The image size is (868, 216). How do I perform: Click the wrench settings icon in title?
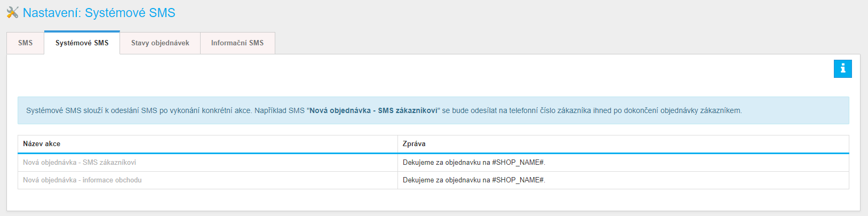click(12, 12)
